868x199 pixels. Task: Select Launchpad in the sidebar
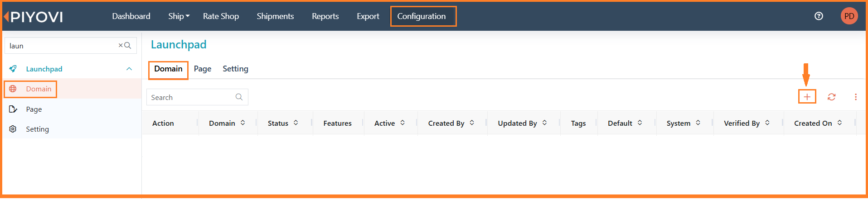44,69
